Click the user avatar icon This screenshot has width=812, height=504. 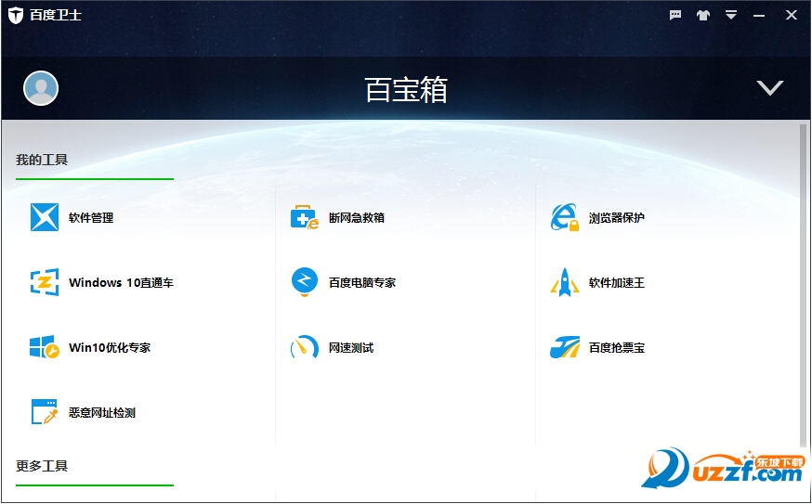41,88
